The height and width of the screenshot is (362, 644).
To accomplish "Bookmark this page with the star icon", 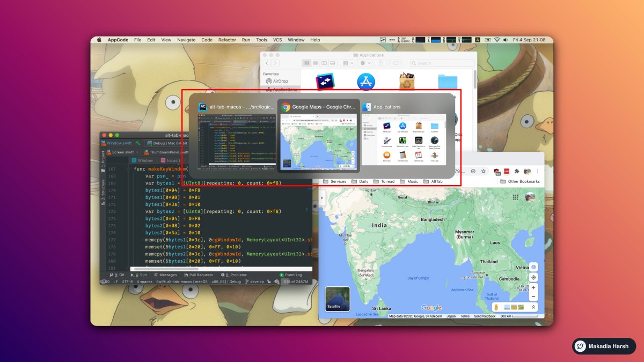I will click(x=483, y=171).
